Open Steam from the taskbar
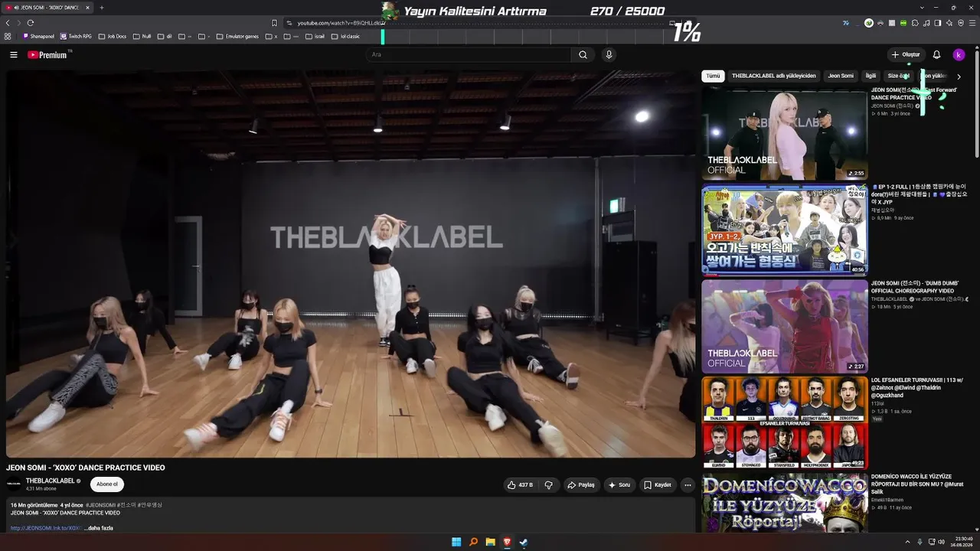Image resolution: width=980 pixels, height=551 pixels. coord(524,542)
